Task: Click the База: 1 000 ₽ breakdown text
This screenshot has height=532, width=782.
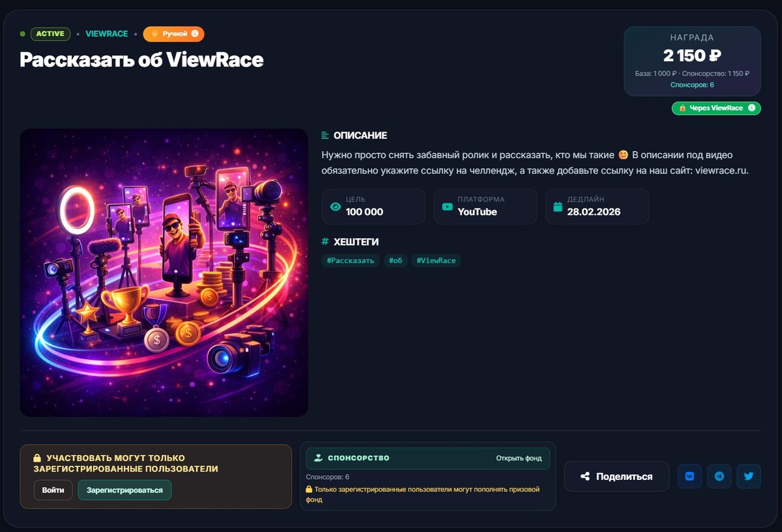Action: point(656,74)
